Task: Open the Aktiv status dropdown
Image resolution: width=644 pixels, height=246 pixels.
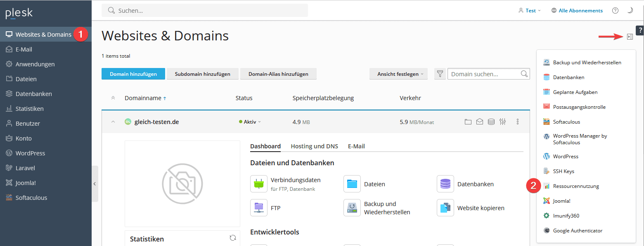Action: pos(250,122)
